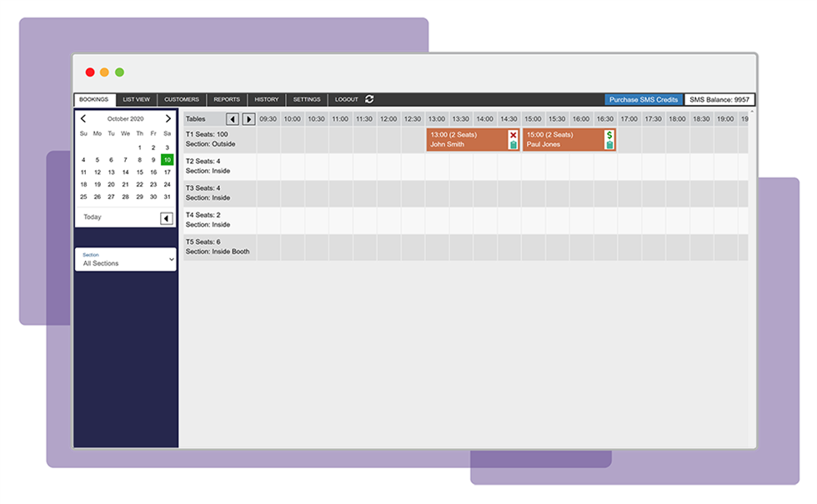
Task: Click the left arrow button beside Today
Action: [x=166, y=218]
